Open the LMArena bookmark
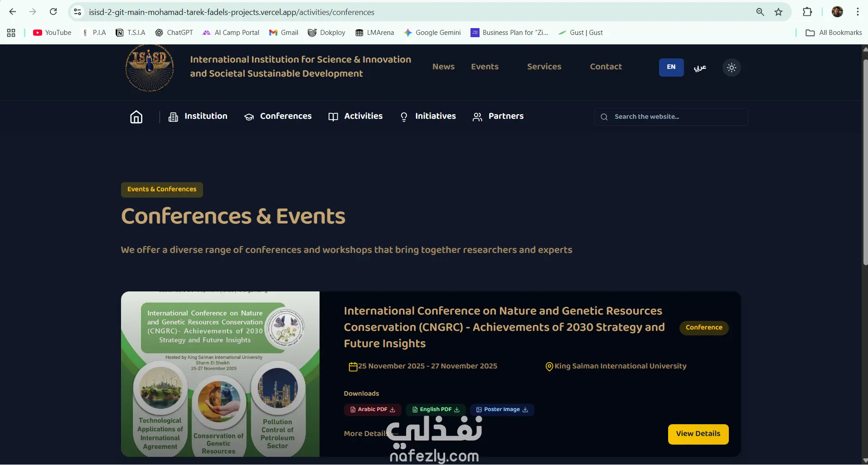 374,33
